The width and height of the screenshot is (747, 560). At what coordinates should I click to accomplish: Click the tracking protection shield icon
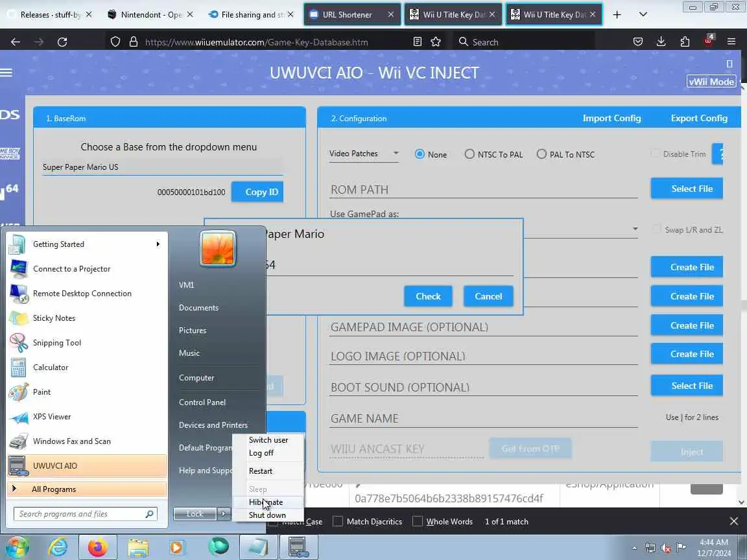[x=115, y=42]
